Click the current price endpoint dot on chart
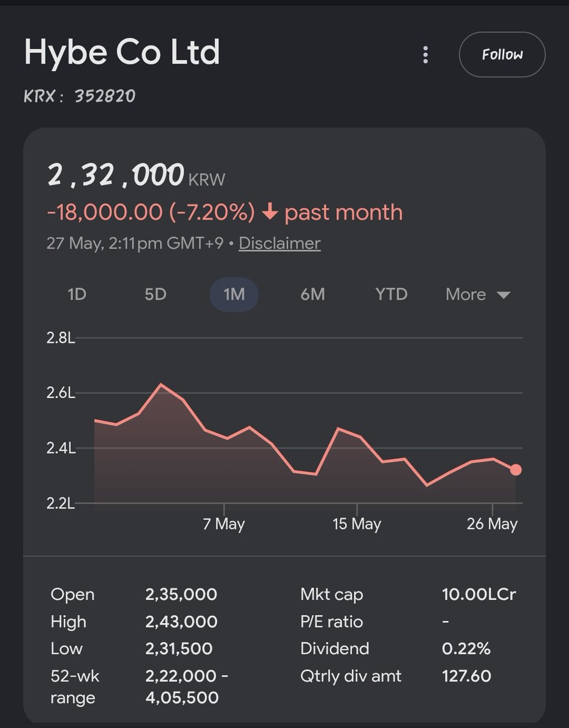 tap(516, 470)
